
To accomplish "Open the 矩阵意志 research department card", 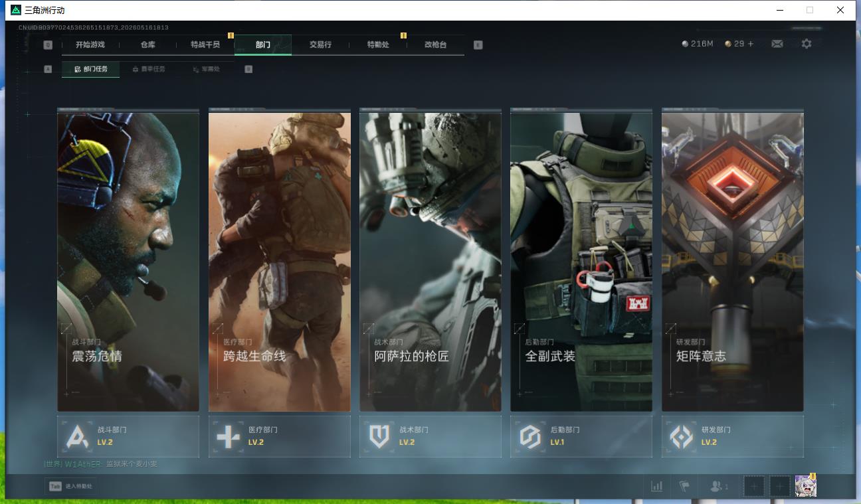I will 733,262.
